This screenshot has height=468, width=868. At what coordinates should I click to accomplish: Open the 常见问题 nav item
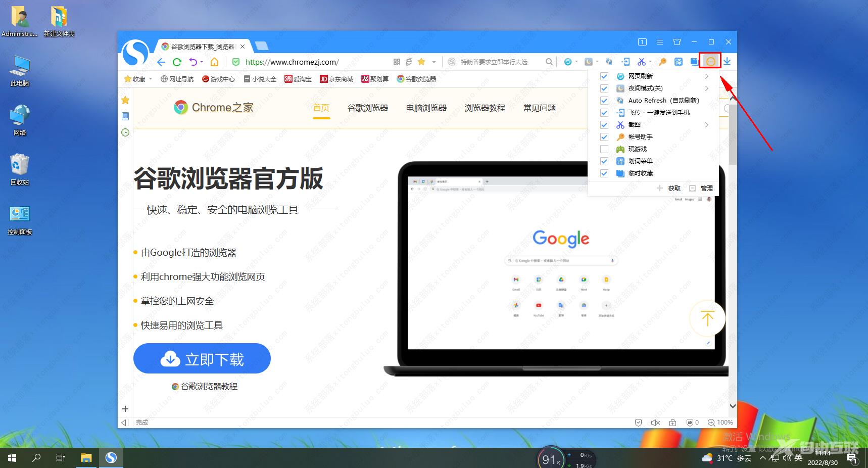pos(540,108)
